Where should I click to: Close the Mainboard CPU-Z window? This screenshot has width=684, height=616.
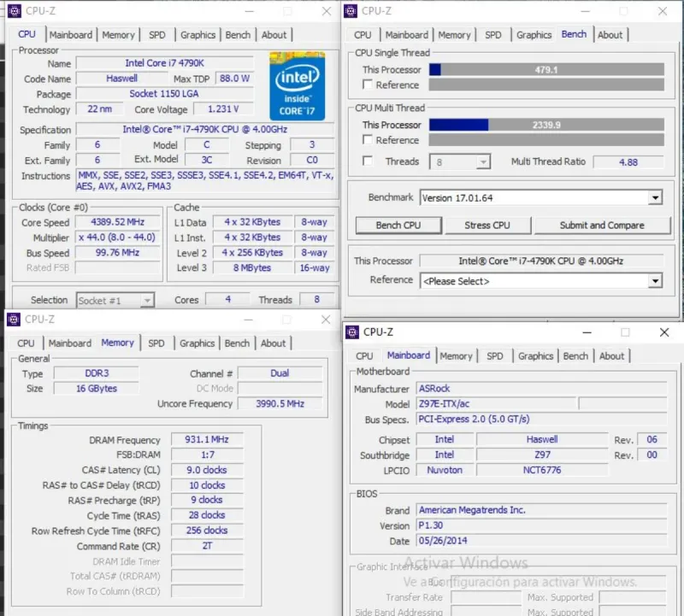pyautogui.click(x=664, y=332)
